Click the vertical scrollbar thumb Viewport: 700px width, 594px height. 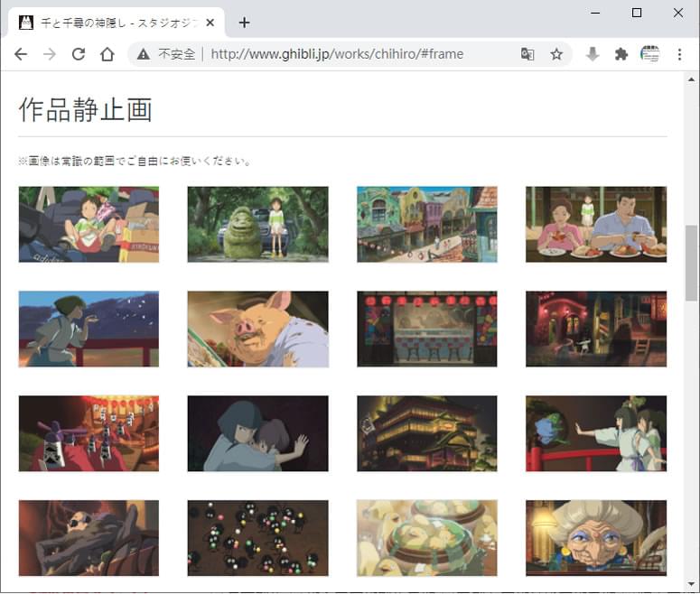(692, 264)
